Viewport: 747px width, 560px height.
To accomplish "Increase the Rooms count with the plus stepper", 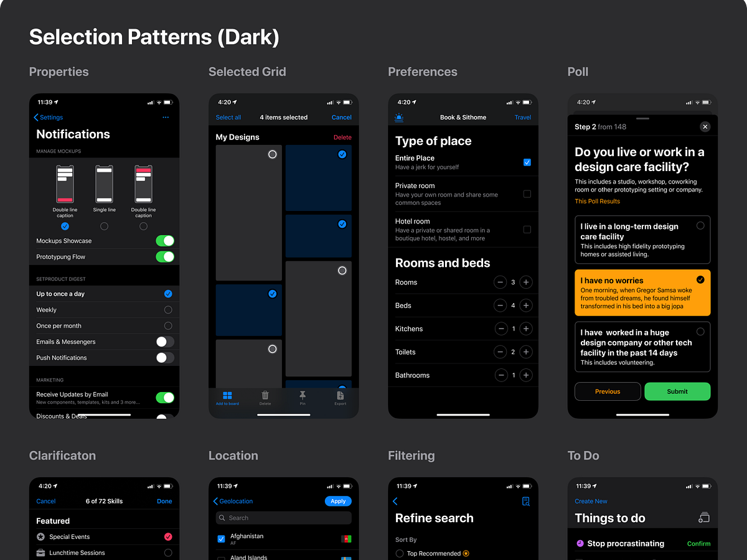I will click(525, 282).
